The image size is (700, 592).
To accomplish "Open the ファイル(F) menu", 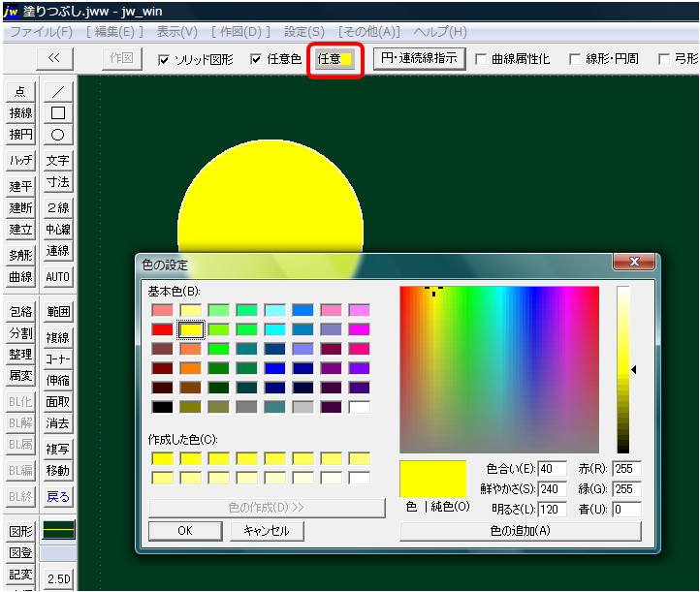I will (41, 32).
